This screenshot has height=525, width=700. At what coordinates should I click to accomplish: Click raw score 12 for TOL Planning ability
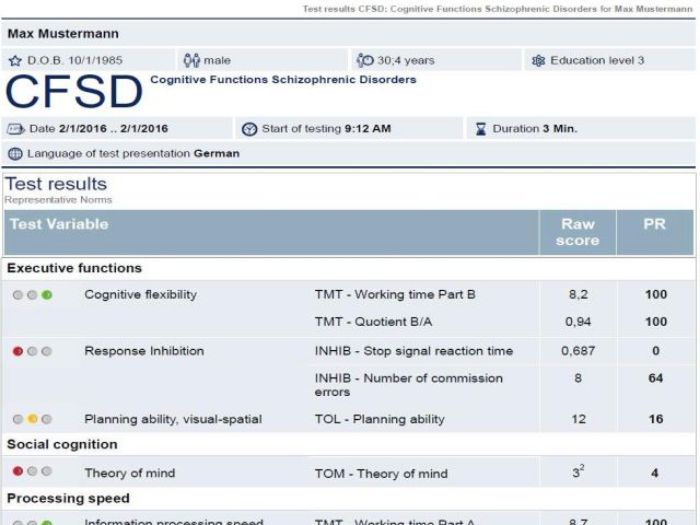(579, 419)
